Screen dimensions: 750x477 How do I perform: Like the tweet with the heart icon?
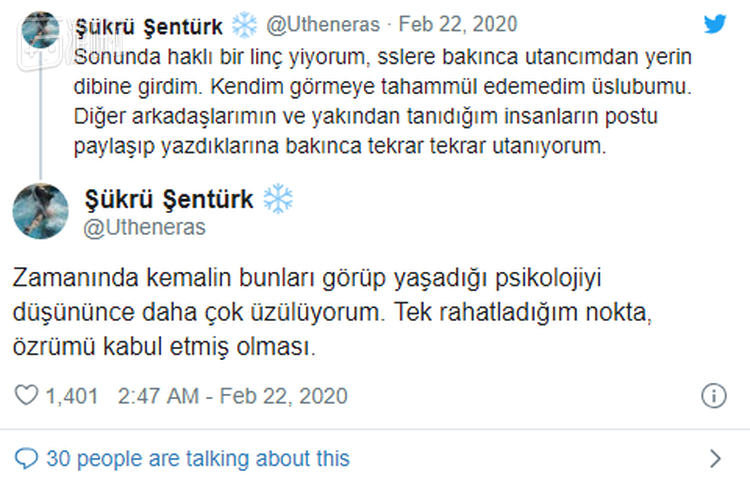[29, 396]
